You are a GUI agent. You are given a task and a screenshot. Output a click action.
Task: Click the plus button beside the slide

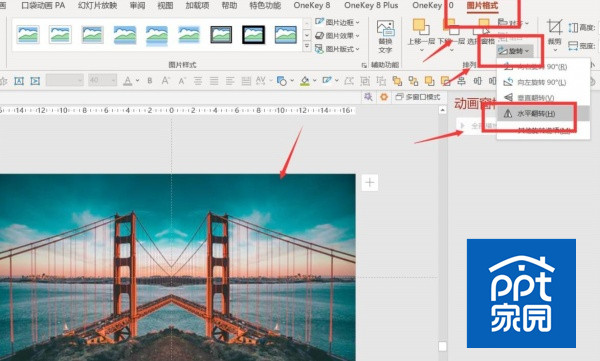click(x=370, y=183)
